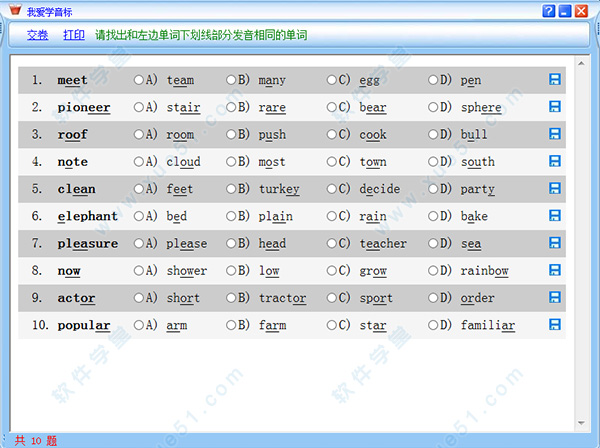Select option A team for meet

tap(138, 80)
